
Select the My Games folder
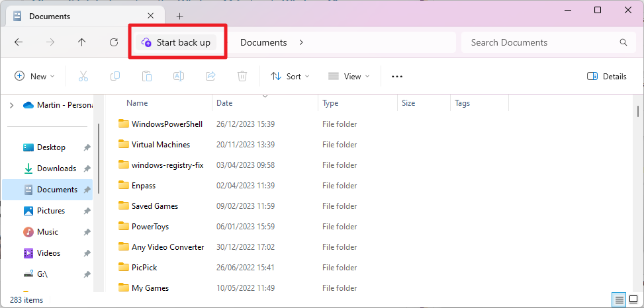coord(150,288)
